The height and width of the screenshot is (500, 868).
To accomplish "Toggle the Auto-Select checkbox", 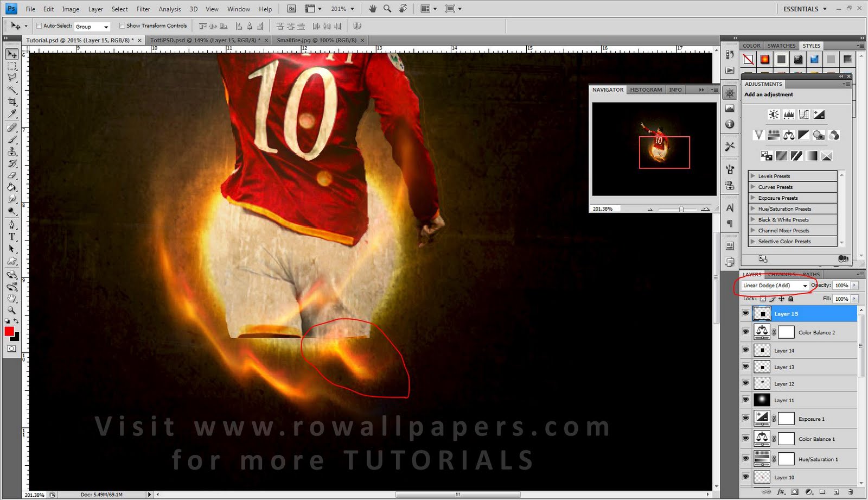I will tap(39, 26).
